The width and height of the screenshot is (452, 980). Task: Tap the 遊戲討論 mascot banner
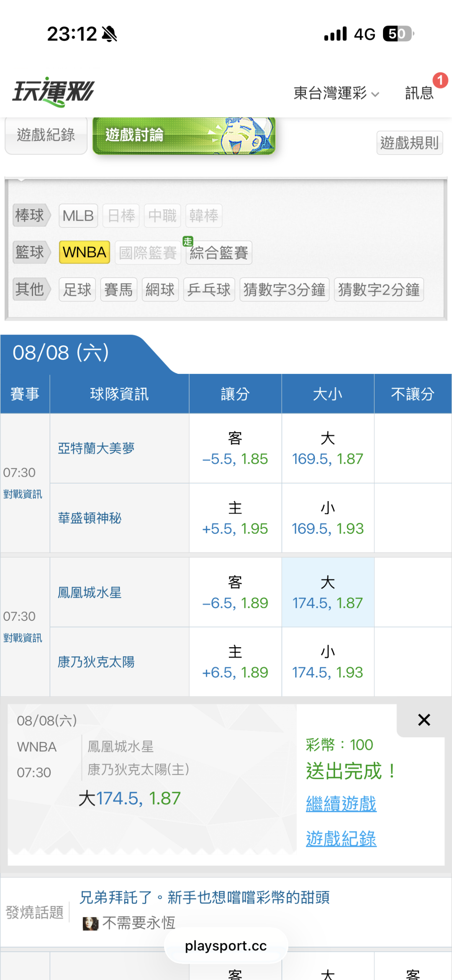[184, 136]
